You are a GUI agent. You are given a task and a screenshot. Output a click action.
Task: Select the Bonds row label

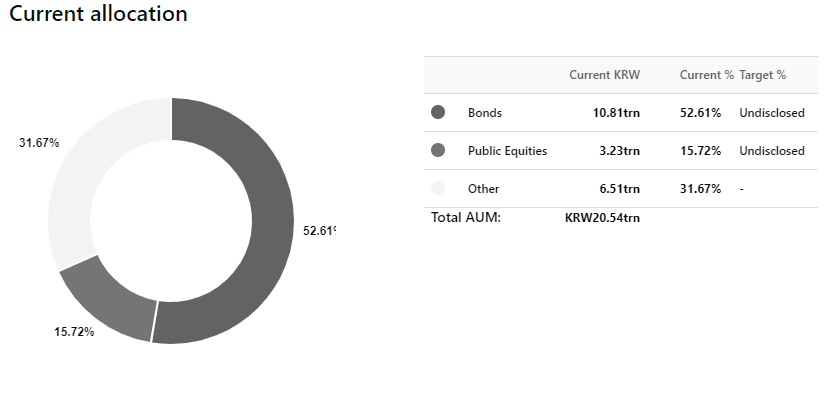(485, 113)
